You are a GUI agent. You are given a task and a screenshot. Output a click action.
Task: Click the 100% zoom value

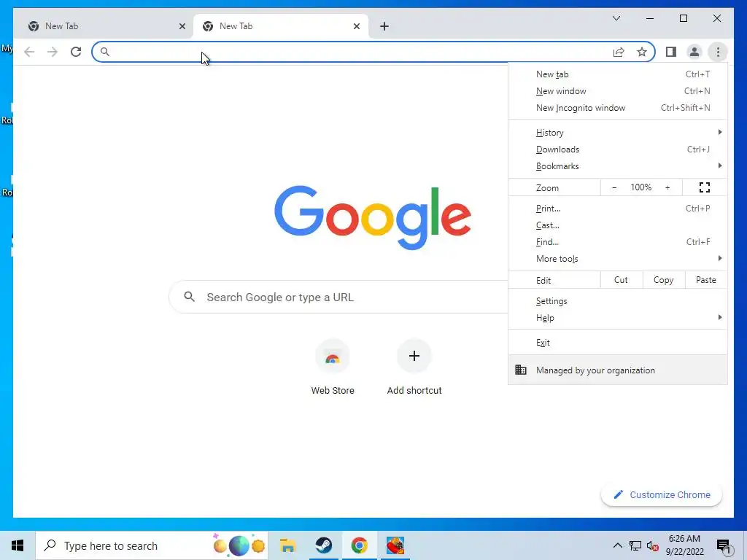(640, 187)
